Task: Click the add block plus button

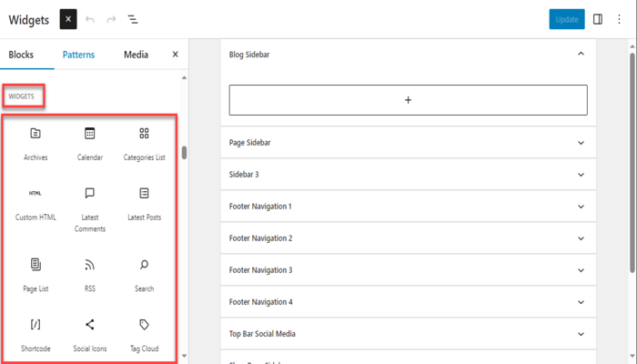Action: [x=408, y=100]
